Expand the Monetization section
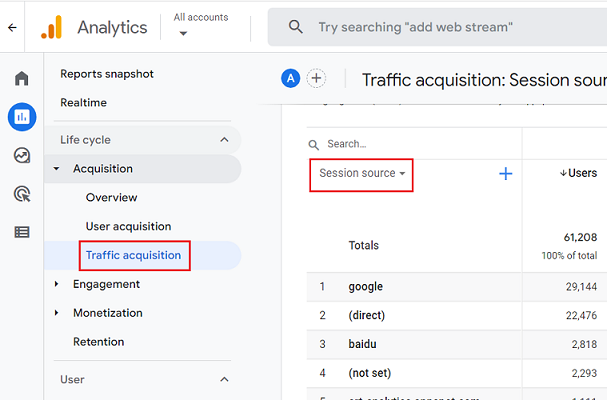 [x=57, y=313]
